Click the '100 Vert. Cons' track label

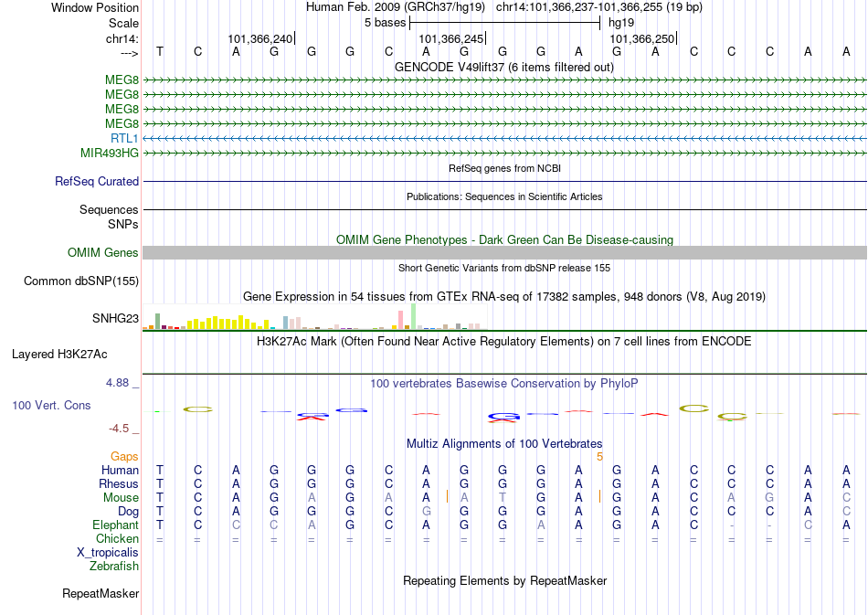51,405
